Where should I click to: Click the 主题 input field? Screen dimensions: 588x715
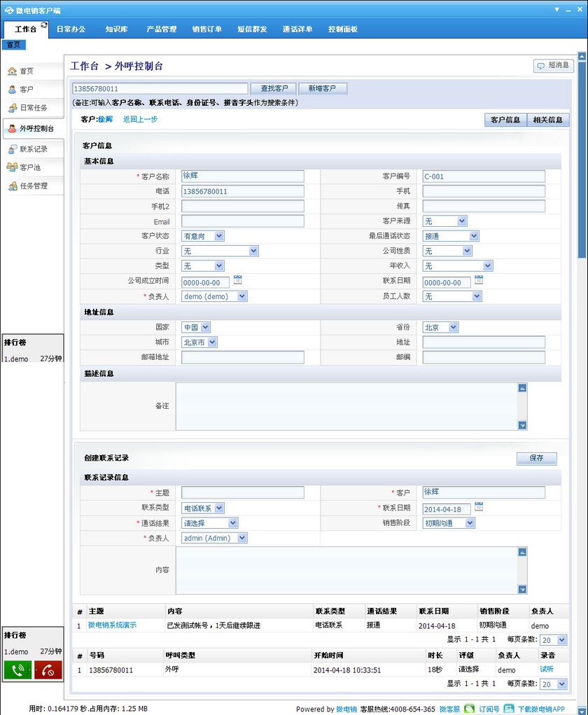tap(242, 492)
